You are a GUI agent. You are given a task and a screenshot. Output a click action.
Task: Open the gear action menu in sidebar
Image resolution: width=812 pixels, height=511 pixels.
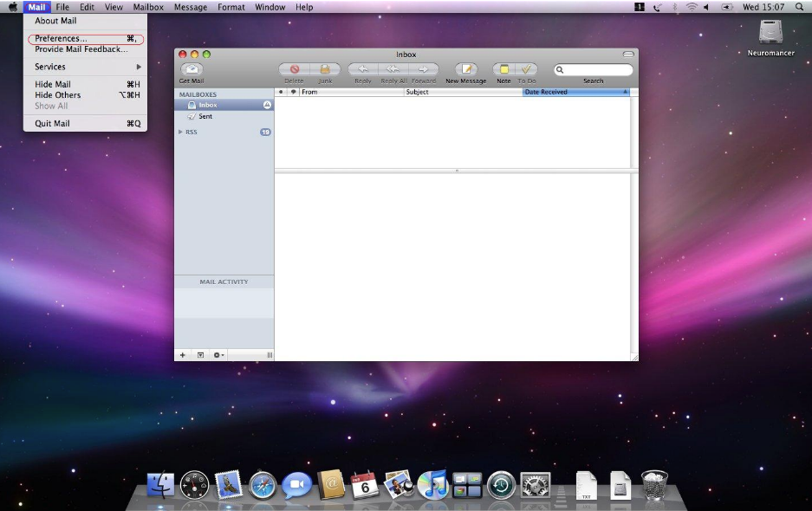pyautogui.click(x=218, y=355)
